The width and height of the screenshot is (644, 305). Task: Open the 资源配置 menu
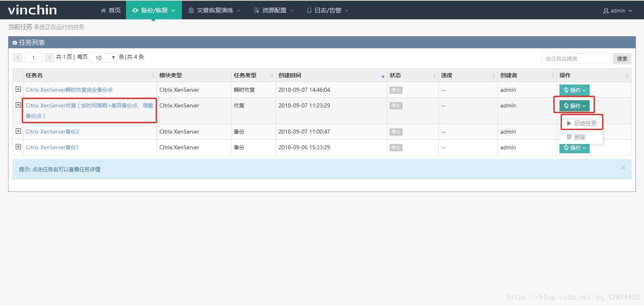274,10
